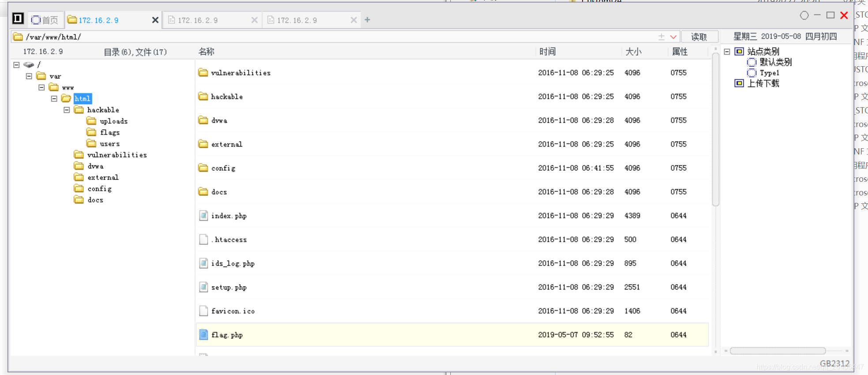Click flag.php modification time 2019-05-07 09:52:55

tap(576, 335)
